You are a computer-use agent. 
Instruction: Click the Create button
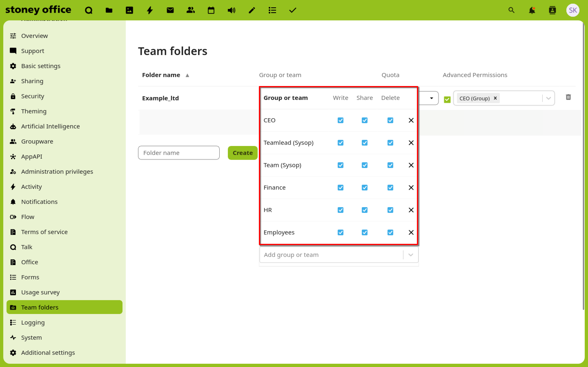coord(243,153)
